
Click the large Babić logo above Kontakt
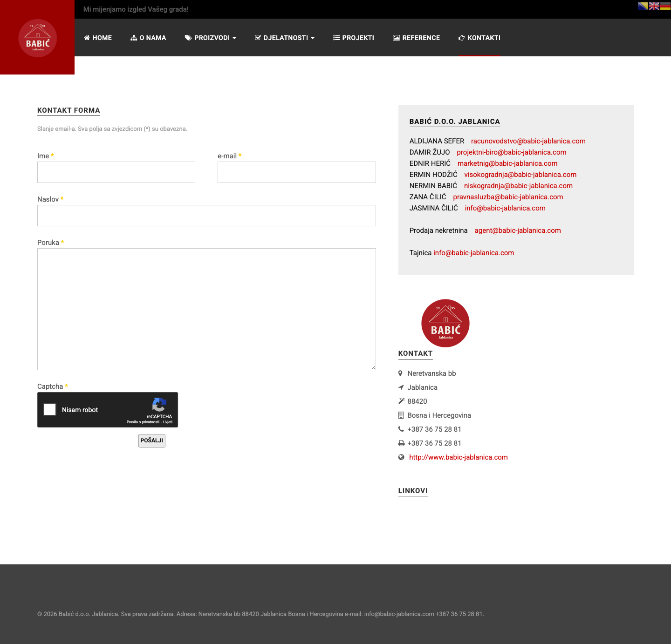(445, 323)
